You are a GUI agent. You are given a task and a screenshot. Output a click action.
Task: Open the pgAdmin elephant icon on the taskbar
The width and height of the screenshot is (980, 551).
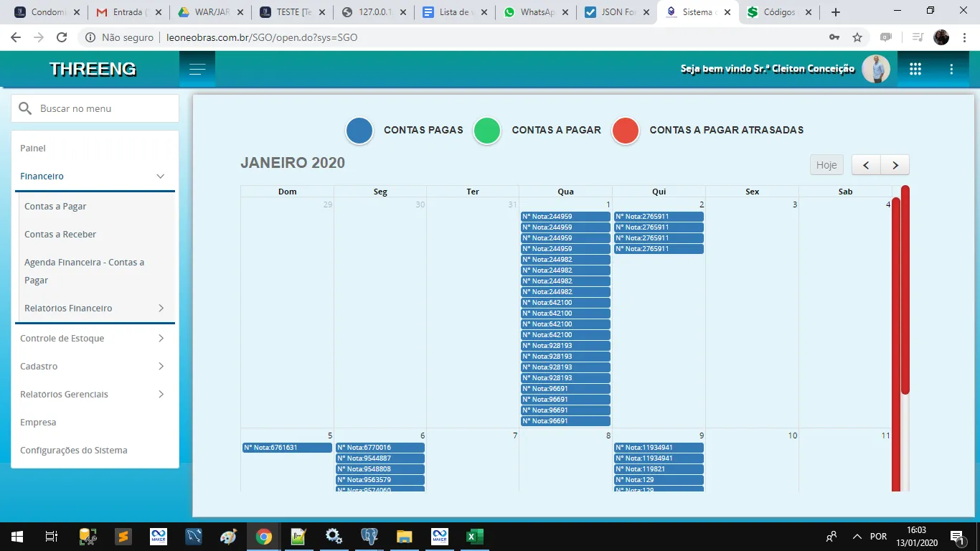[369, 537]
